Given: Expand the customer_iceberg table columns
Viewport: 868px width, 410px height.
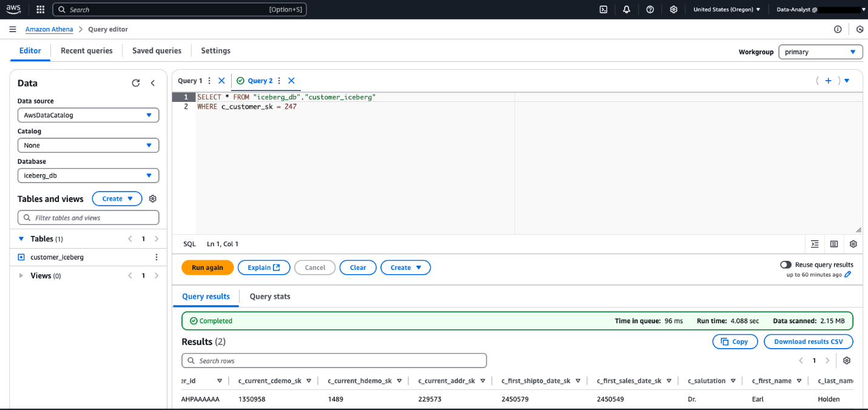Looking at the screenshot, I should 21,257.
